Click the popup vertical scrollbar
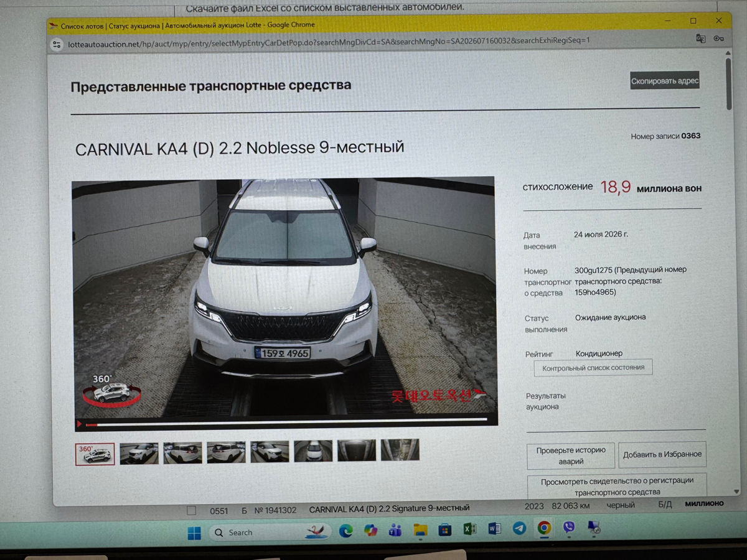This screenshot has height=560, width=747. pos(728,84)
